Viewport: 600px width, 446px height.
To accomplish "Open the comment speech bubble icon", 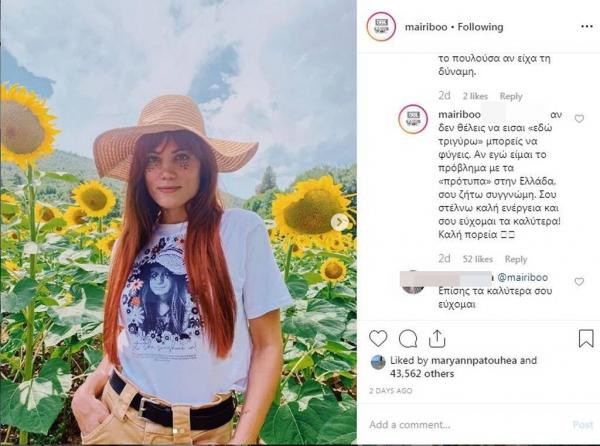I will pyautogui.click(x=407, y=339).
